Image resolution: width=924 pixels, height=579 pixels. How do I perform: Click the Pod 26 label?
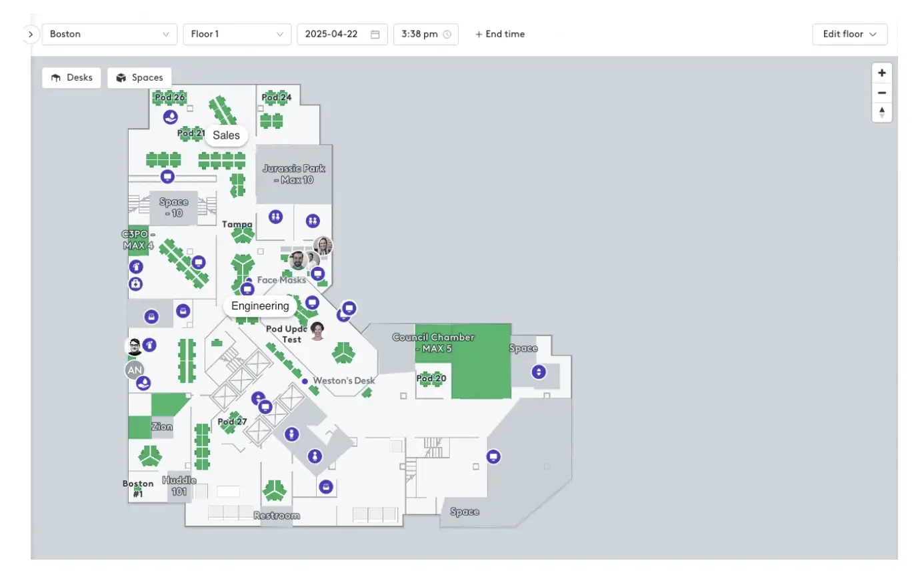(x=169, y=97)
